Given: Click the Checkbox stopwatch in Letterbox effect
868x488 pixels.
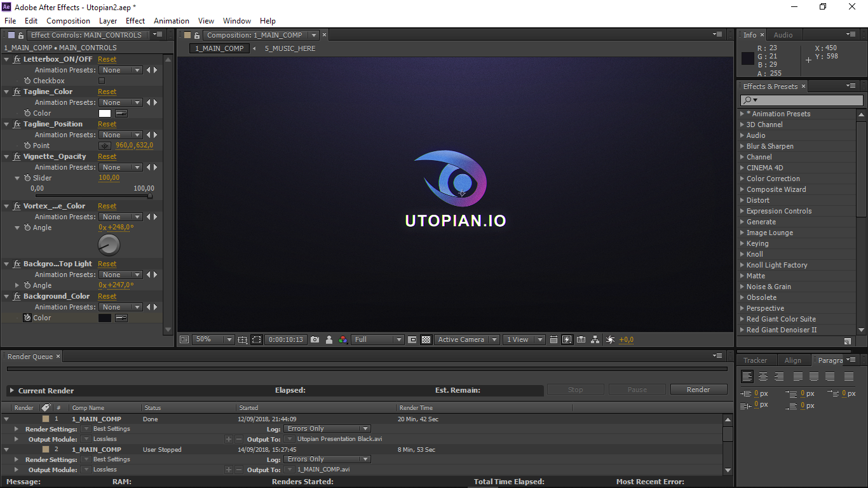Looking at the screenshot, I should point(27,81).
